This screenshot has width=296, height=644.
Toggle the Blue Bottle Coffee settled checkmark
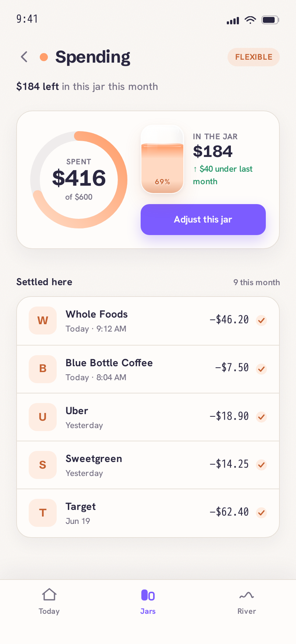click(x=262, y=368)
